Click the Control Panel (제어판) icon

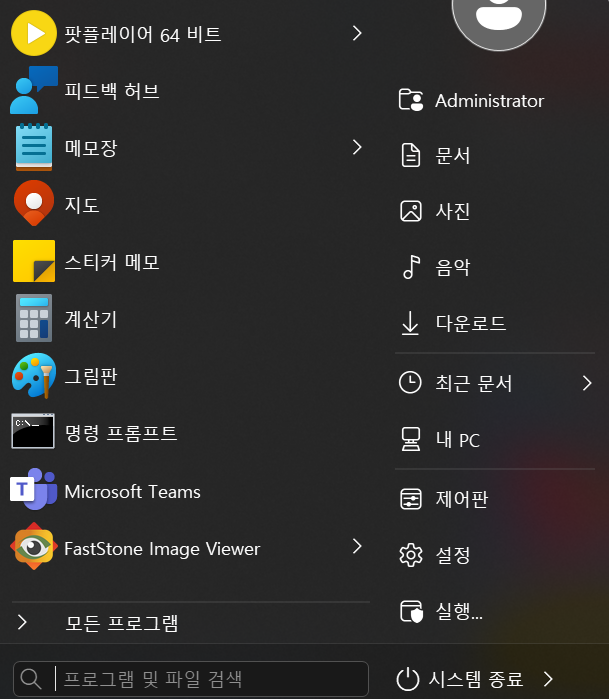411,499
